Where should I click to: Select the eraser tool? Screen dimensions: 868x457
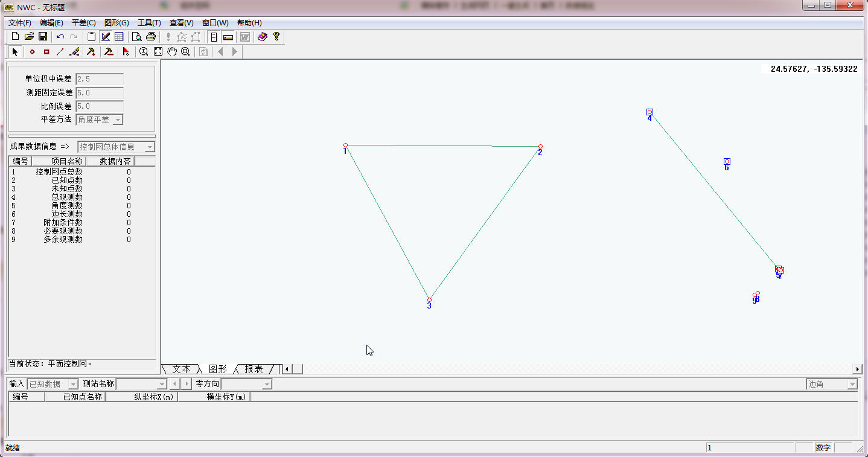point(75,52)
